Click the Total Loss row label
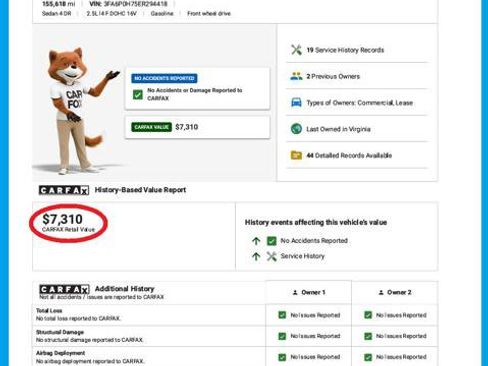The width and height of the screenshot is (488, 366). point(49,311)
